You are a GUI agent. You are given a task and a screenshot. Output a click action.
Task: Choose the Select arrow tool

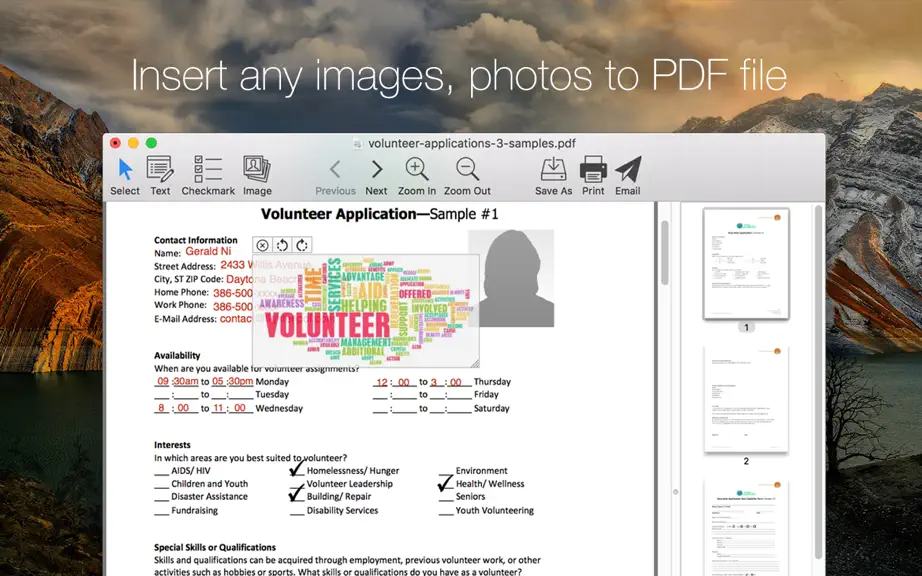[125, 176]
